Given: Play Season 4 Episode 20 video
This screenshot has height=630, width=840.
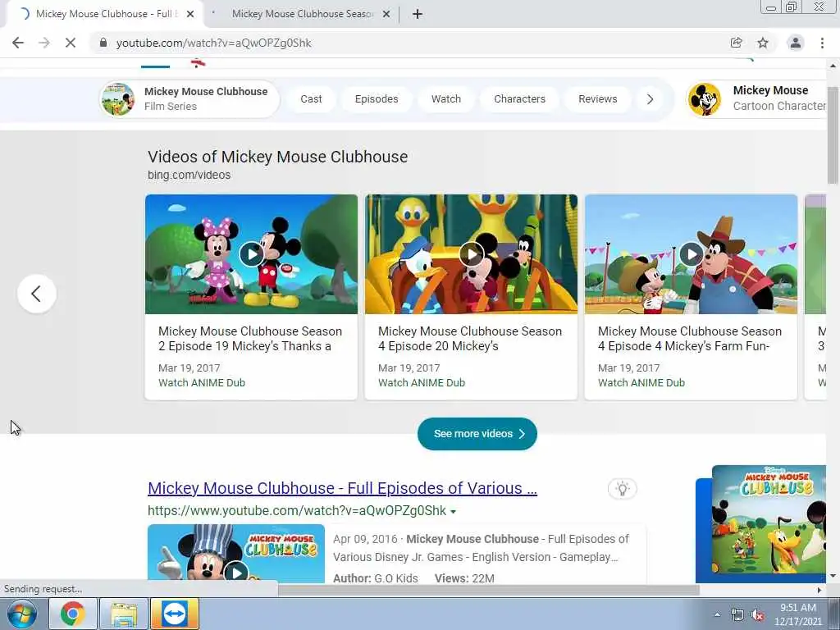Looking at the screenshot, I should [x=471, y=254].
